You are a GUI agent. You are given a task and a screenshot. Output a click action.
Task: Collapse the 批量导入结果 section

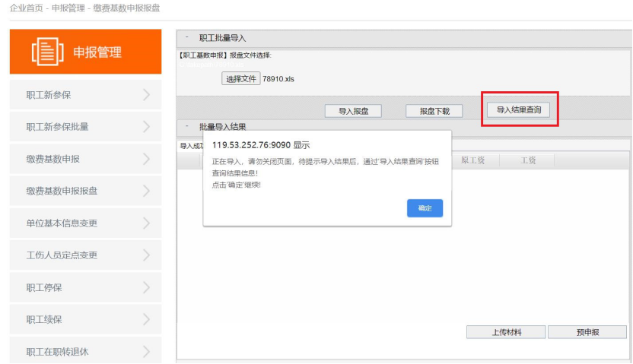tap(187, 127)
